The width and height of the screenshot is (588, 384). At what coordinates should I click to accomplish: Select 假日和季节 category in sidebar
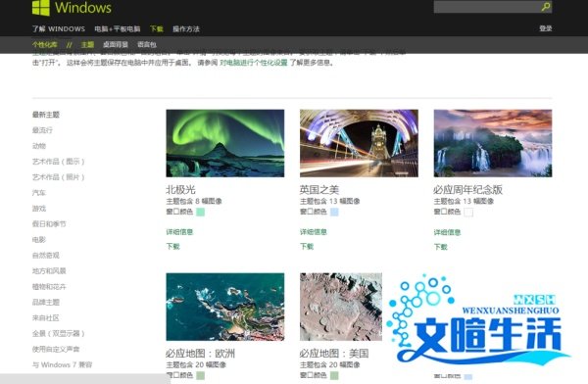tap(49, 224)
